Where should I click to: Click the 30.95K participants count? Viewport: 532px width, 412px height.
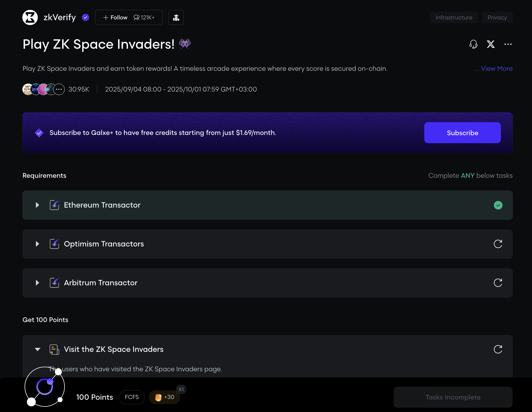[79, 89]
